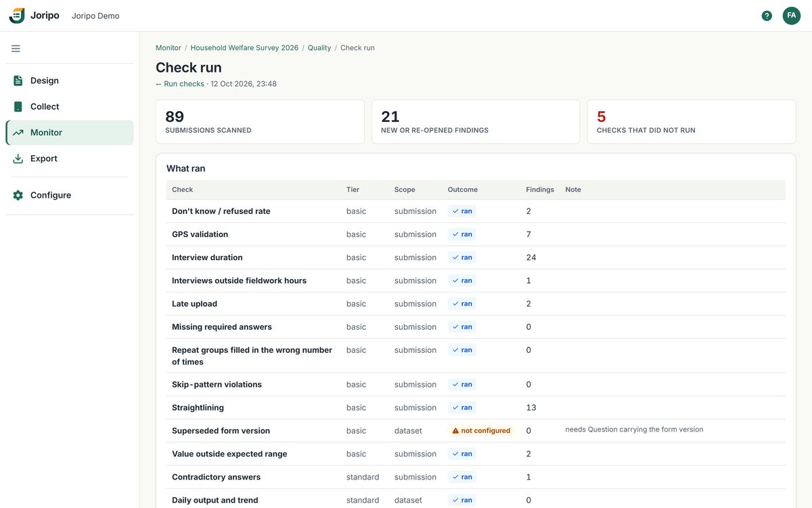Select the Skip-pattern violations check
The height and width of the screenshot is (508, 812).
[217, 384]
